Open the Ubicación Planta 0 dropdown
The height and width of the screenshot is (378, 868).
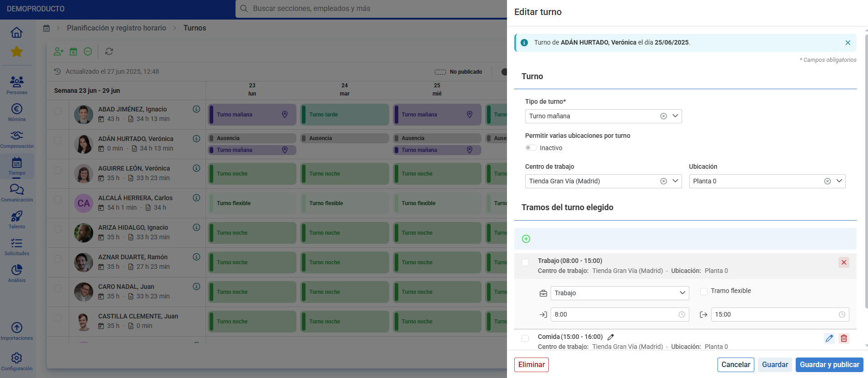(x=839, y=181)
